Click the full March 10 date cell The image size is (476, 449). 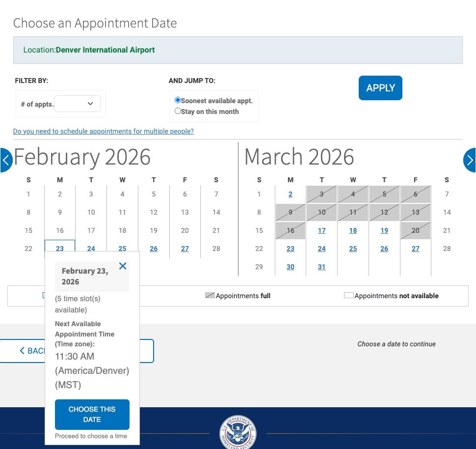coord(322,213)
